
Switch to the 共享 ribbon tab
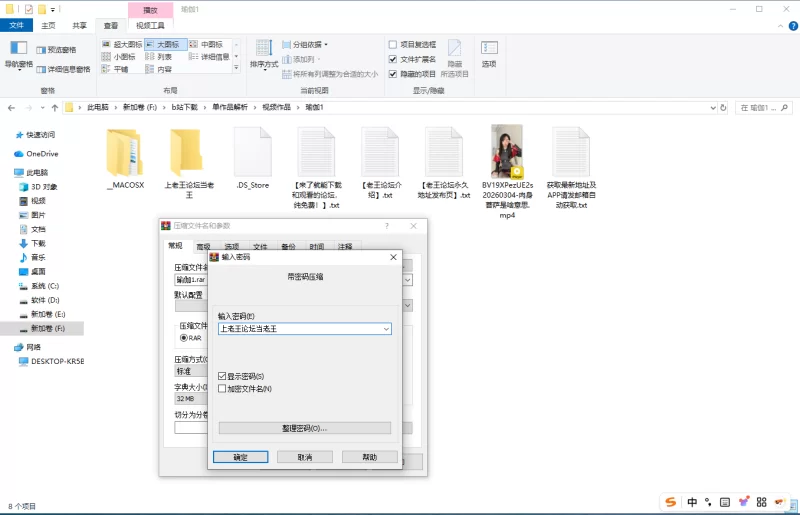point(80,26)
